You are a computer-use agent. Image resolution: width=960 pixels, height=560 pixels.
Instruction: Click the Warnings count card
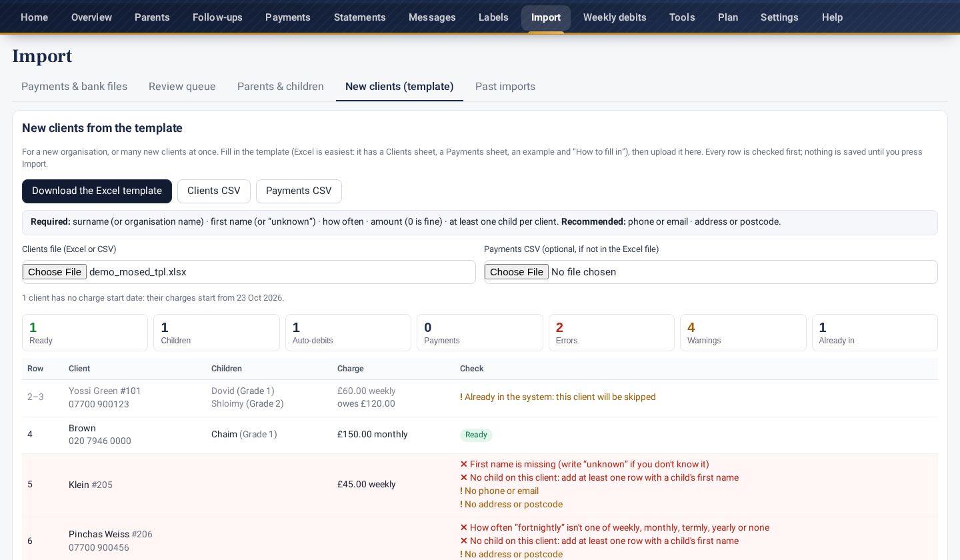click(x=743, y=333)
